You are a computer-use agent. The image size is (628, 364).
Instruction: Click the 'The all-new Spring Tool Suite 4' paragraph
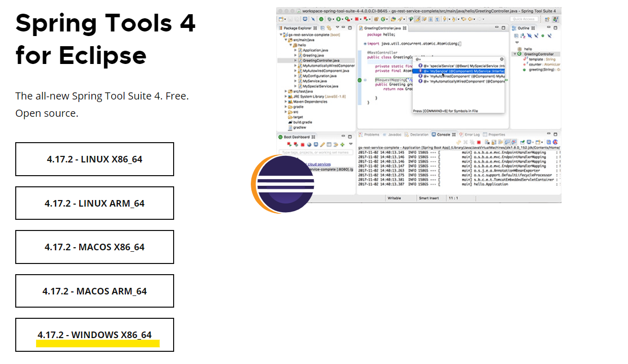tap(102, 104)
